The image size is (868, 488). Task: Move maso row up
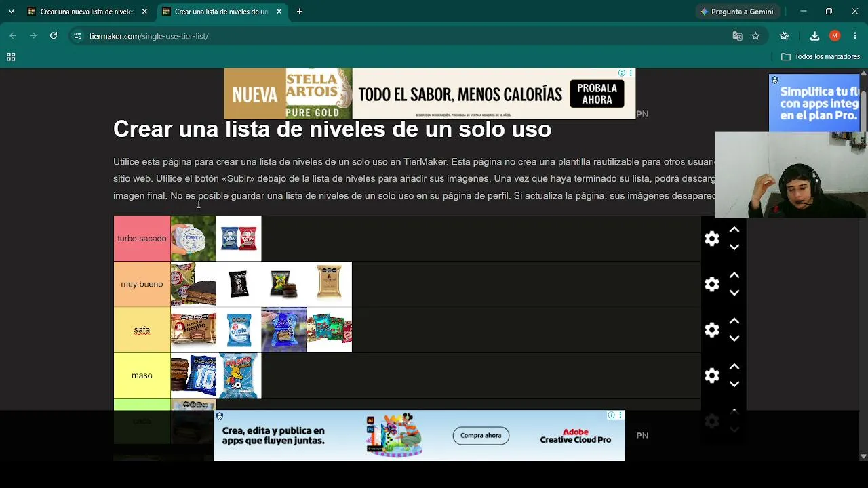click(x=734, y=367)
